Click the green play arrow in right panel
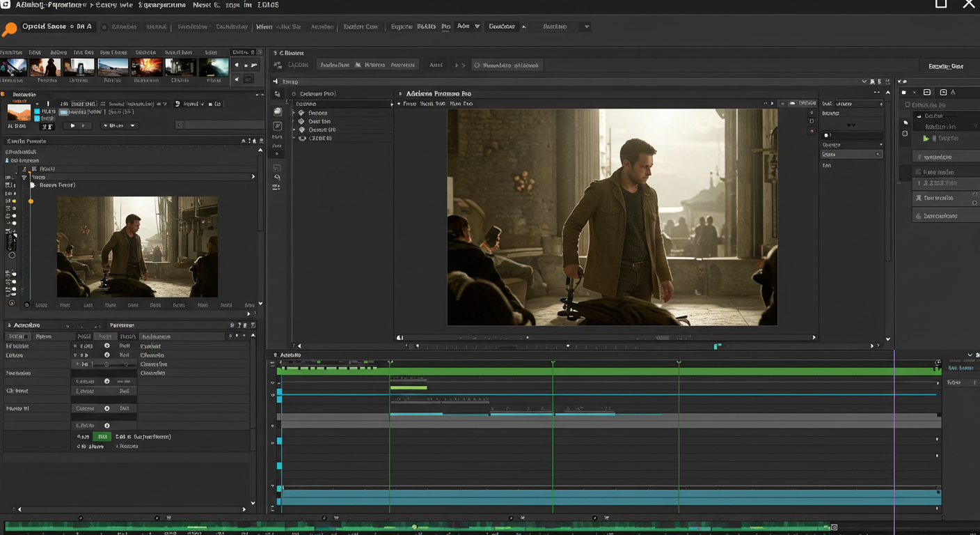980x535 pixels. [x=926, y=139]
